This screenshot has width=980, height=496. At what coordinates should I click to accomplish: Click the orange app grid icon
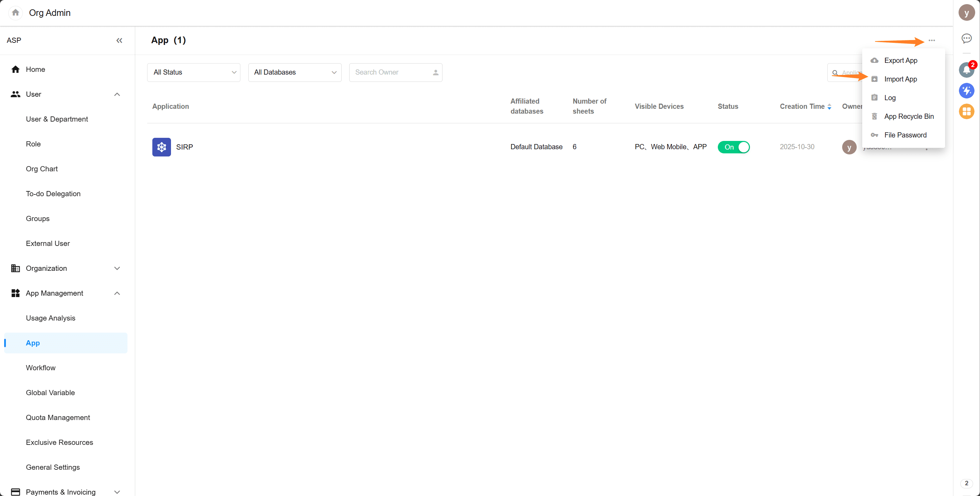pyautogui.click(x=966, y=112)
